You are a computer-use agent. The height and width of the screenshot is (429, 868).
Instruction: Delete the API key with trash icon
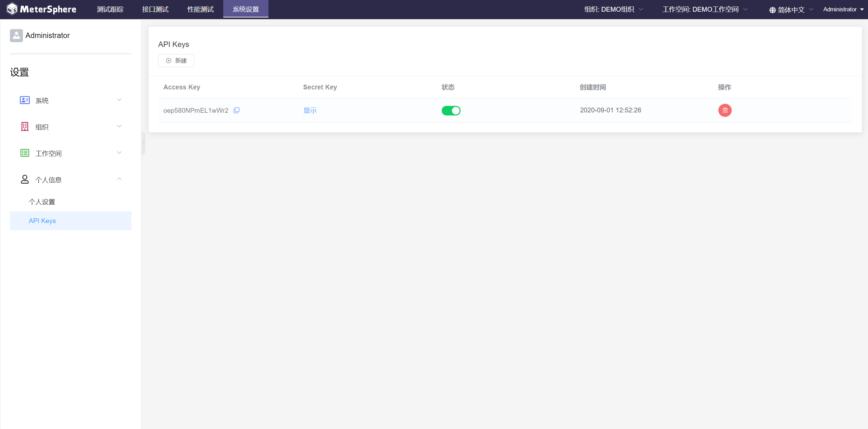[x=725, y=110]
